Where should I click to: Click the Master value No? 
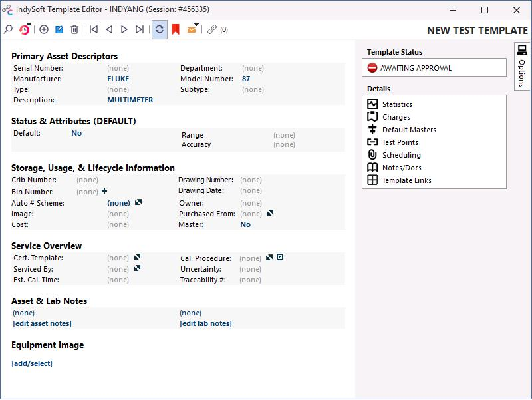(x=245, y=224)
